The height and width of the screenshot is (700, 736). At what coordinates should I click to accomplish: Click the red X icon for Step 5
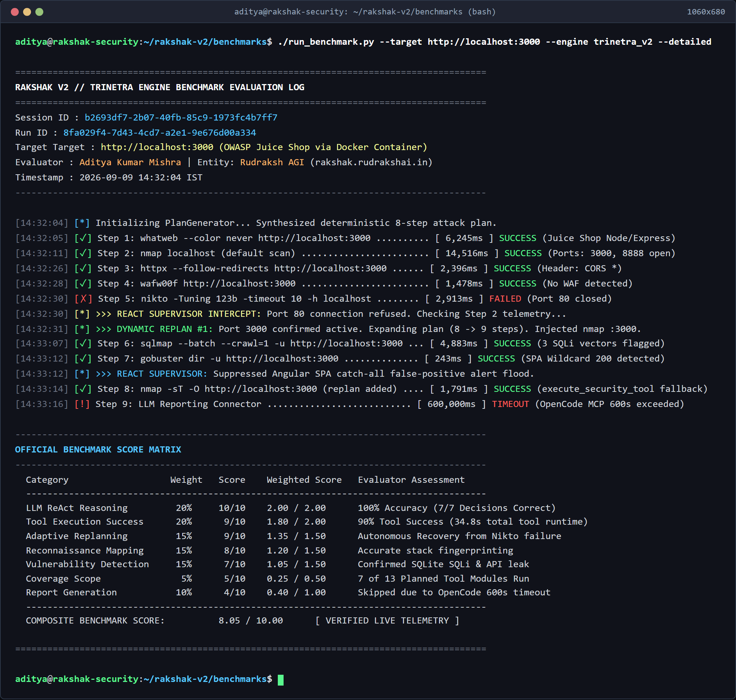[83, 299]
